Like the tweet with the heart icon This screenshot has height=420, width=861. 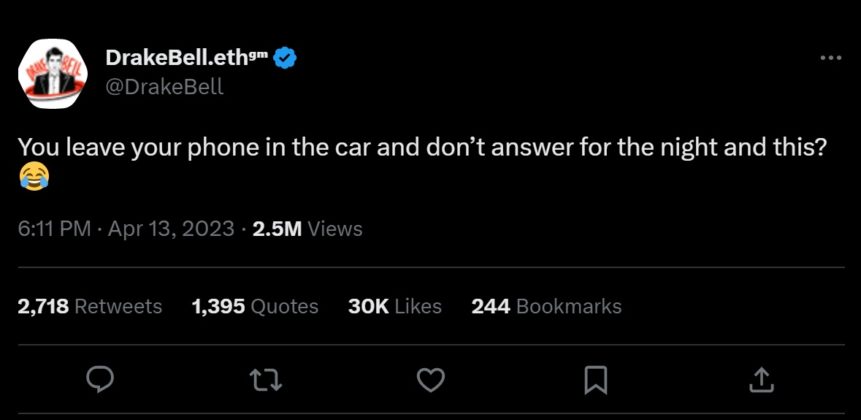coord(430,378)
